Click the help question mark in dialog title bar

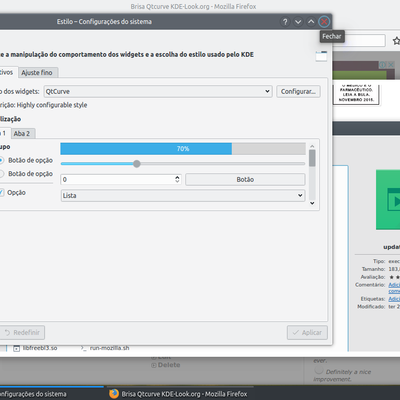[285, 22]
